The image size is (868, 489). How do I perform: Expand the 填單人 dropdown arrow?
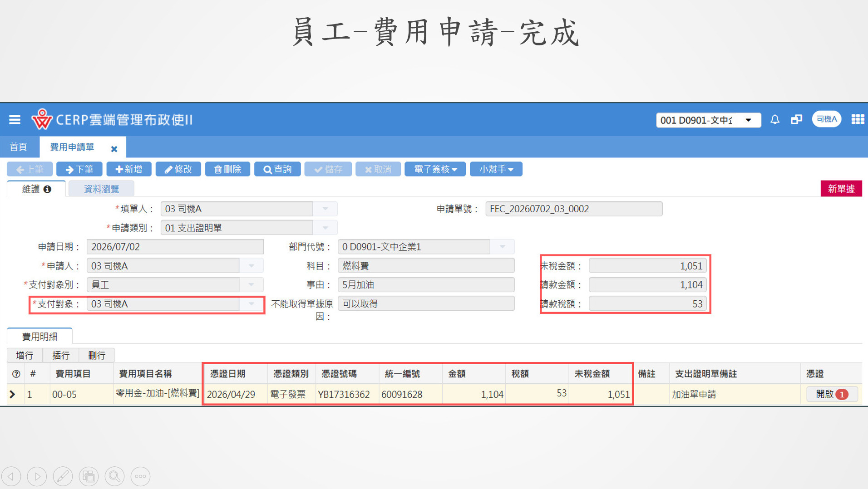point(325,209)
